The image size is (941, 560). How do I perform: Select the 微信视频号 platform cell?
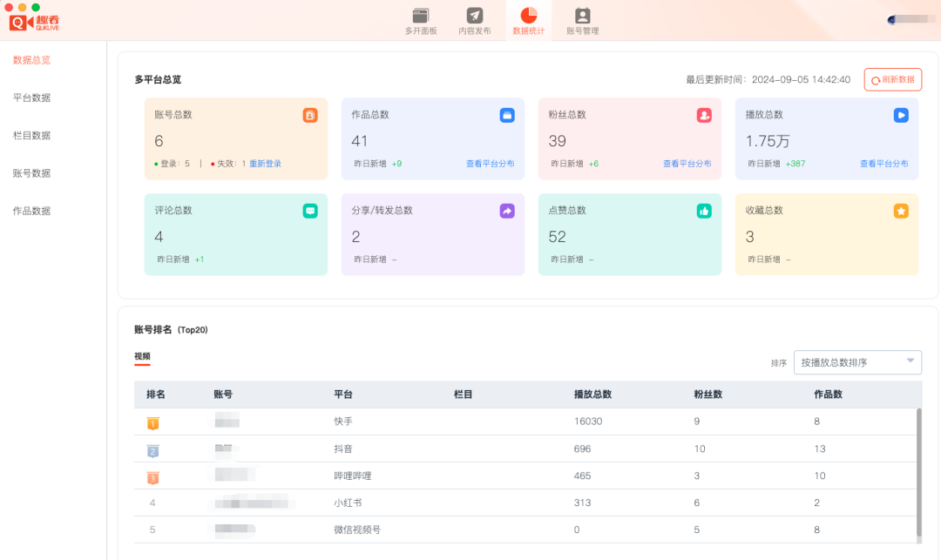pyautogui.click(x=357, y=530)
